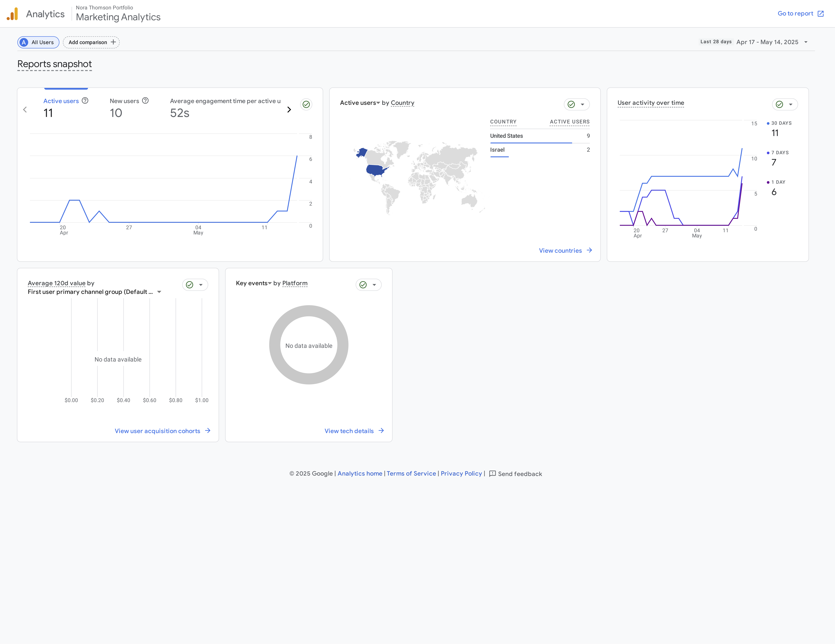Click the checkmark status on Active users by Country card

click(571, 104)
